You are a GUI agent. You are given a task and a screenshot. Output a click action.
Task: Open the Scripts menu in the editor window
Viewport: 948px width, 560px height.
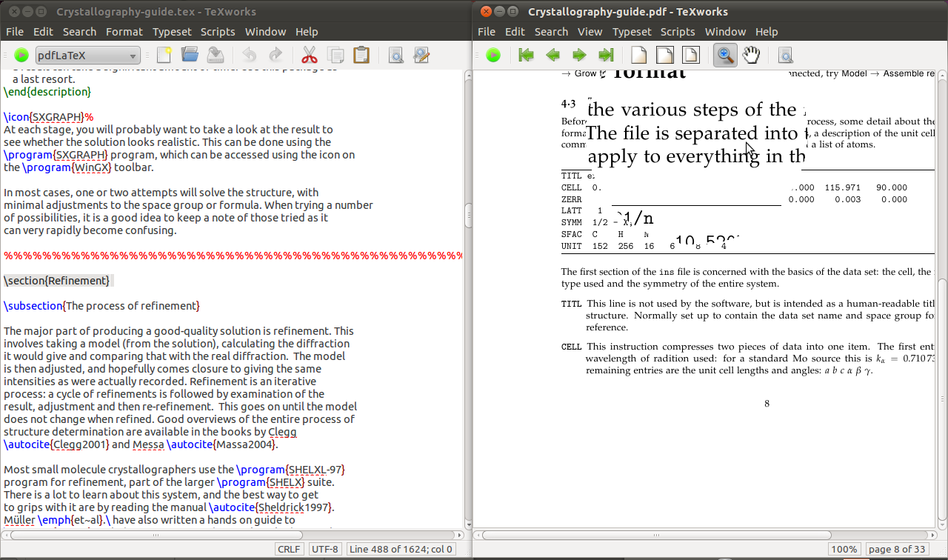(x=218, y=31)
